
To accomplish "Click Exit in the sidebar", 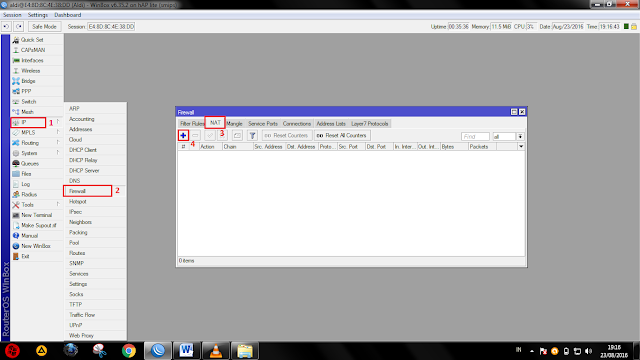I will 25,256.
